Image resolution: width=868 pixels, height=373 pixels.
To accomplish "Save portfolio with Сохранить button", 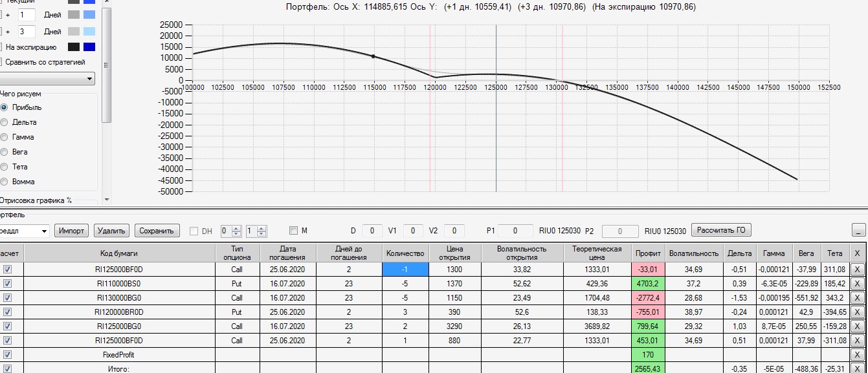I will [x=157, y=231].
